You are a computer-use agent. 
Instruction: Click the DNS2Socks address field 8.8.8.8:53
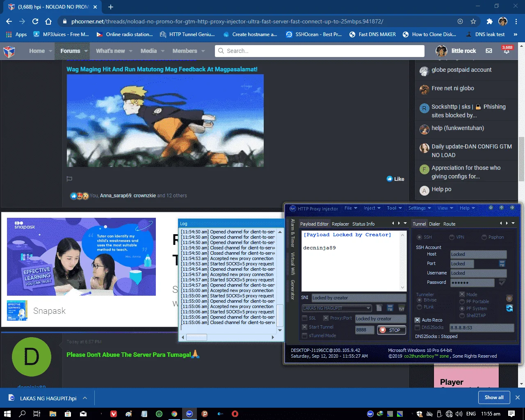[x=482, y=328]
